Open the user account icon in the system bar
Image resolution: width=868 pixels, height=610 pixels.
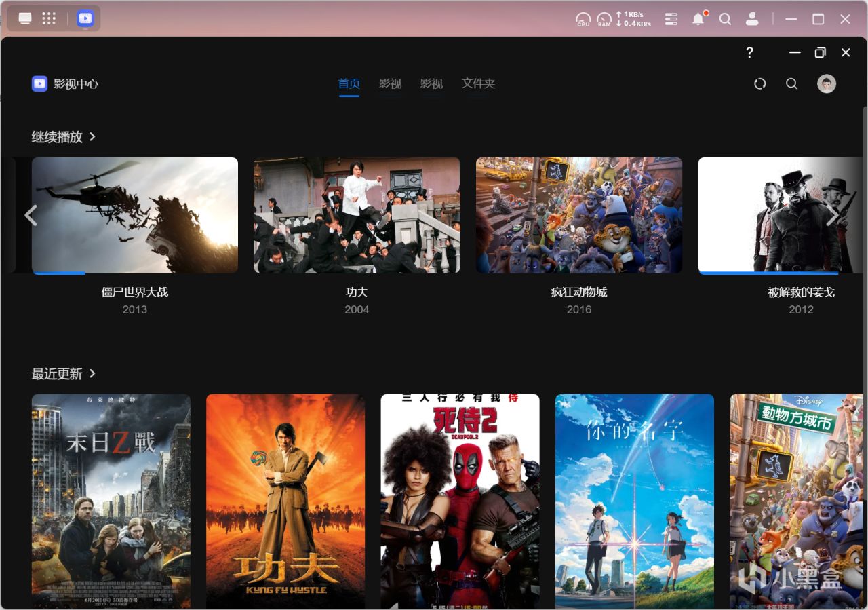pos(752,19)
